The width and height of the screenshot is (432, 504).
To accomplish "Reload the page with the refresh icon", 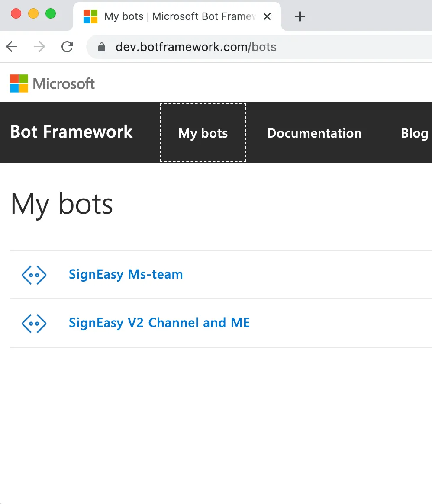I will coord(67,47).
